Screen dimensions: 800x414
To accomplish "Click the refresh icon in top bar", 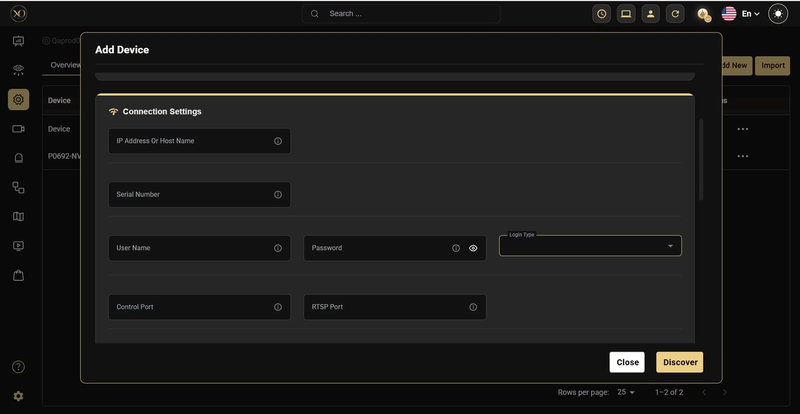I will coord(675,14).
